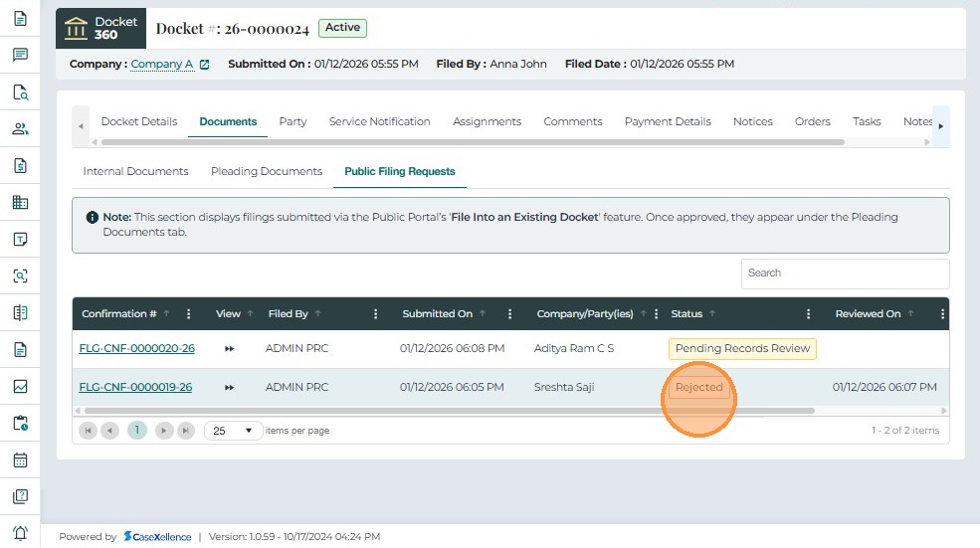
Task: Click the Active docket status badge
Action: (x=342, y=28)
